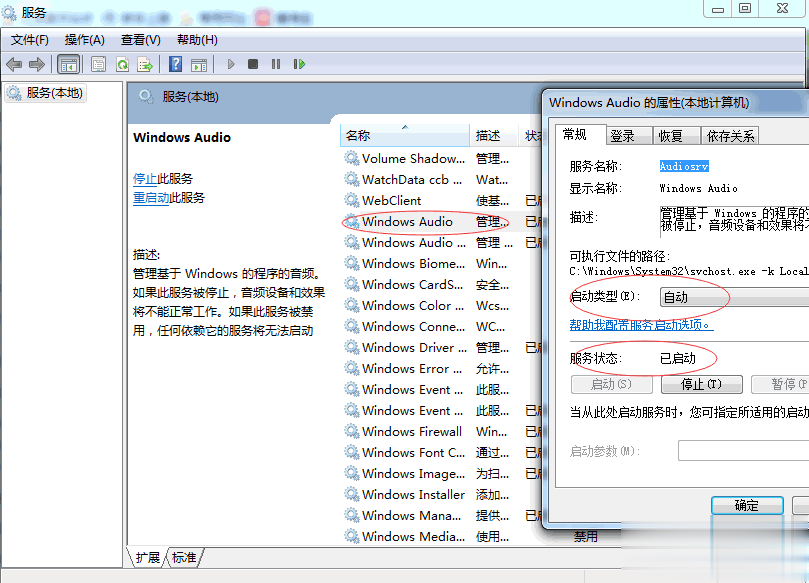Select the Windows Installer service row

click(441, 494)
